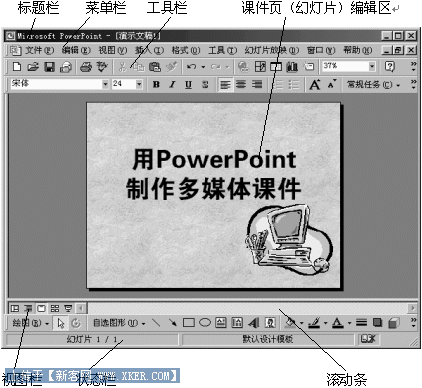Open the 文件 menu
Screen dimensions: 422x388
(39, 50)
